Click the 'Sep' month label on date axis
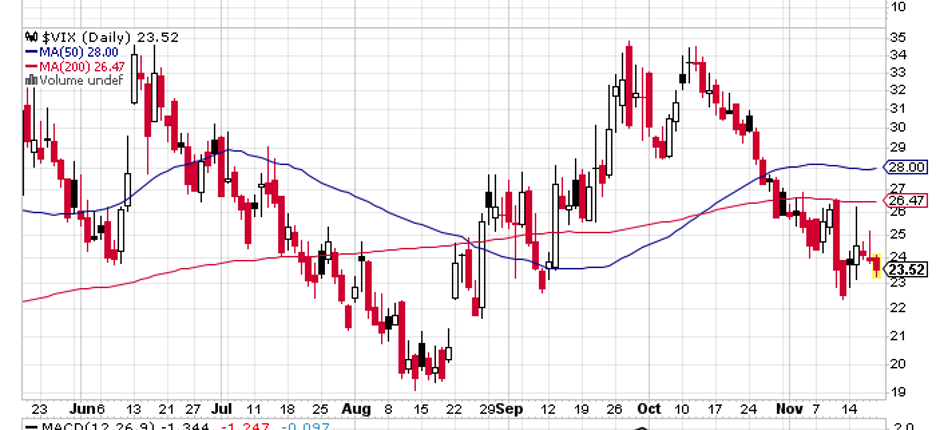Image resolution: width=936 pixels, height=430 pixels. [509, 410]
